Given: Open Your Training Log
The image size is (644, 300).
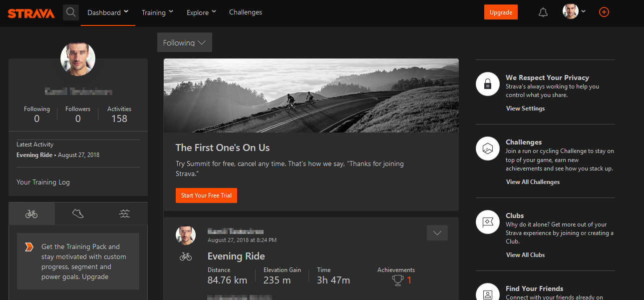Looking at the screenshot, I should 43,182.
